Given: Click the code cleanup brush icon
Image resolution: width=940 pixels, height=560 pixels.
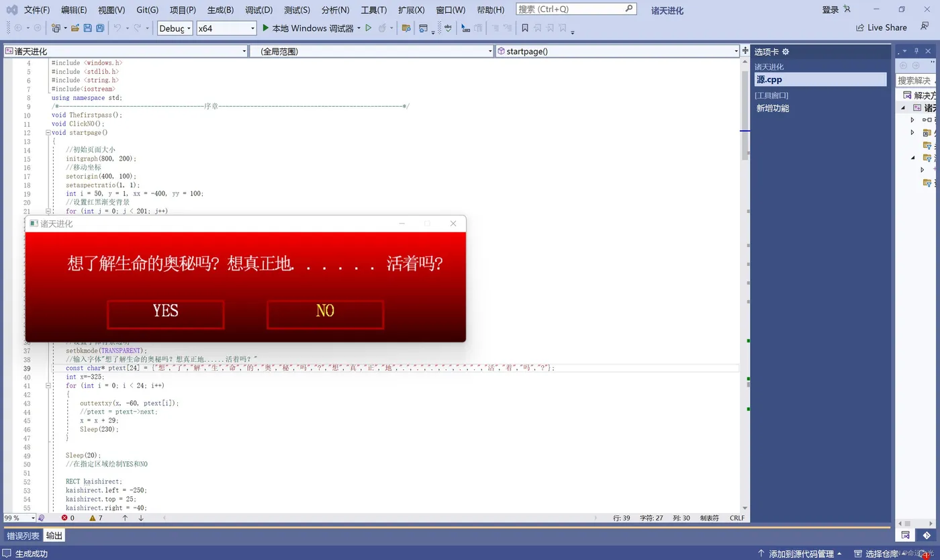Looking at the screenshot, I should pos(42,518).
